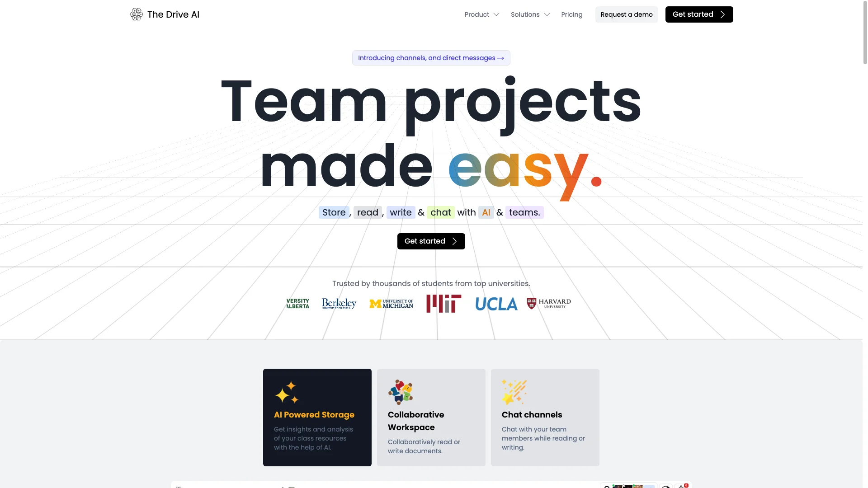This screenshot has height=488, width=868.
Task: Click the Request a demo button
Action: [x=627, y=14]
